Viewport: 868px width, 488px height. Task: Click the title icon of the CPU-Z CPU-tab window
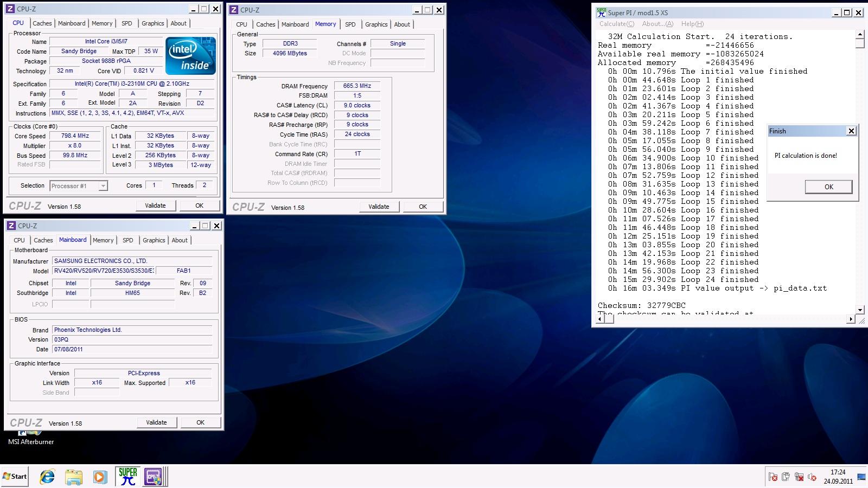coord(11,9)
